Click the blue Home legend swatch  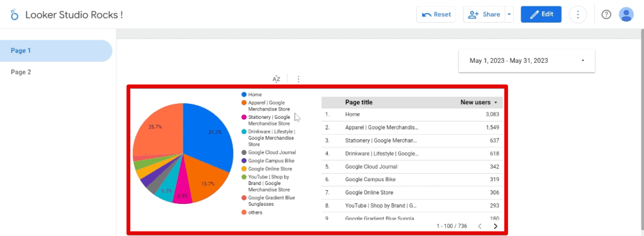click(244, 94)
